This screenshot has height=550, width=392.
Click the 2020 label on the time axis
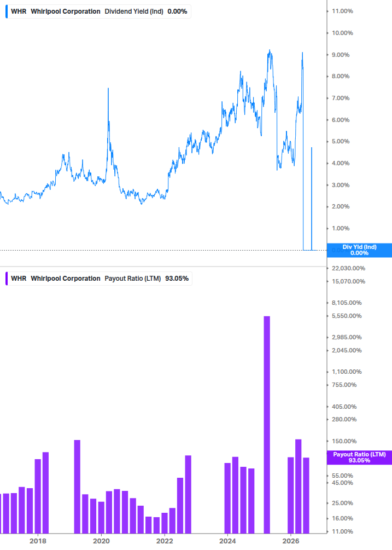(x=101, y=541)
